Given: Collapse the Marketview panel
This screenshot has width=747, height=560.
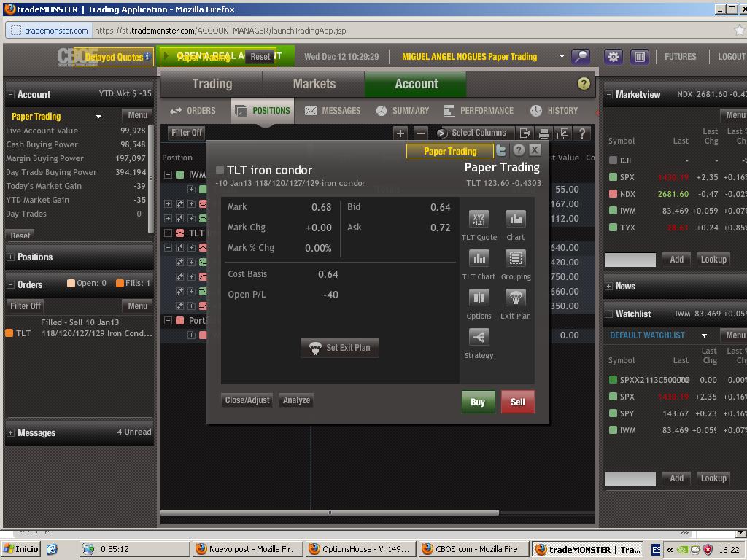Looking at the screenshot, I should click(608, 94).
